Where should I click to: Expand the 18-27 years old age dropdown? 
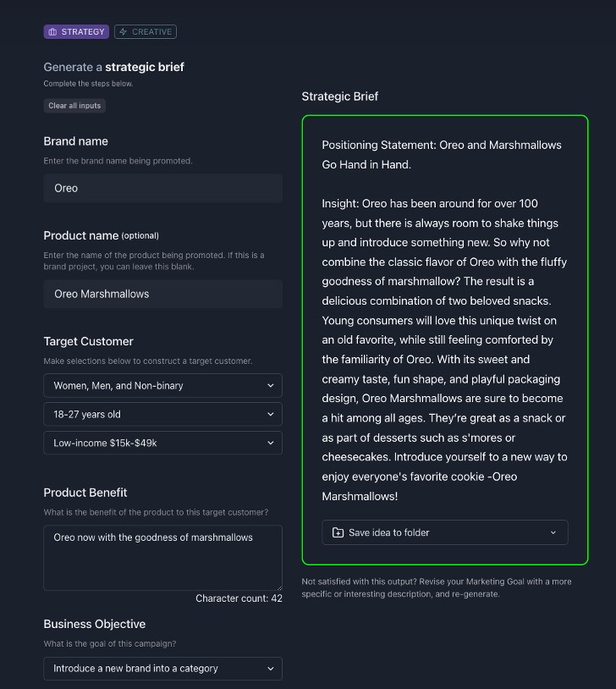pos(162,414)
